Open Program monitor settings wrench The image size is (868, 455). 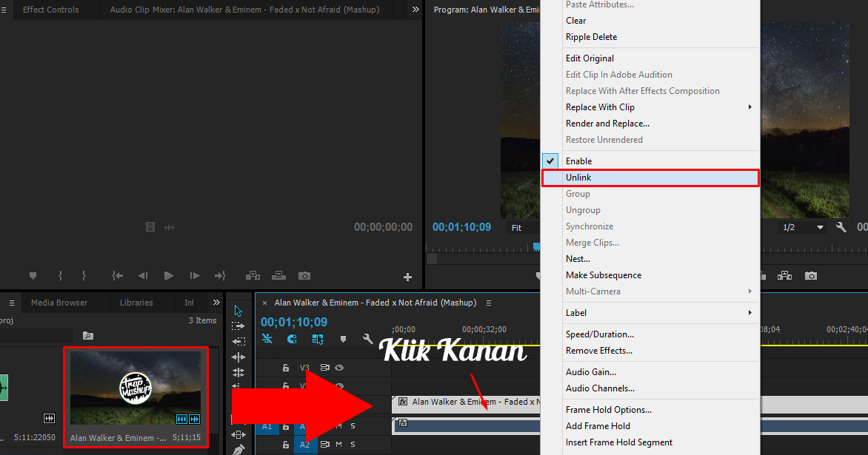(x=841, y=226)
